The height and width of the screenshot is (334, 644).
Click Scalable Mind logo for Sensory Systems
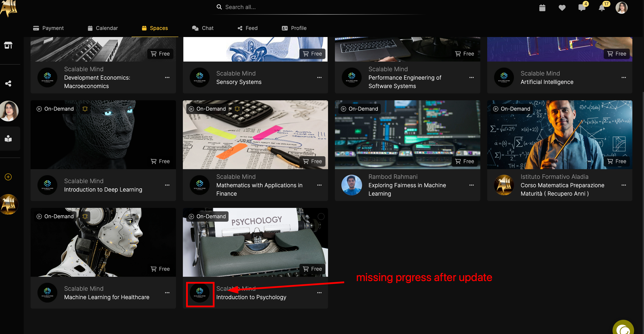pos(199,77)
